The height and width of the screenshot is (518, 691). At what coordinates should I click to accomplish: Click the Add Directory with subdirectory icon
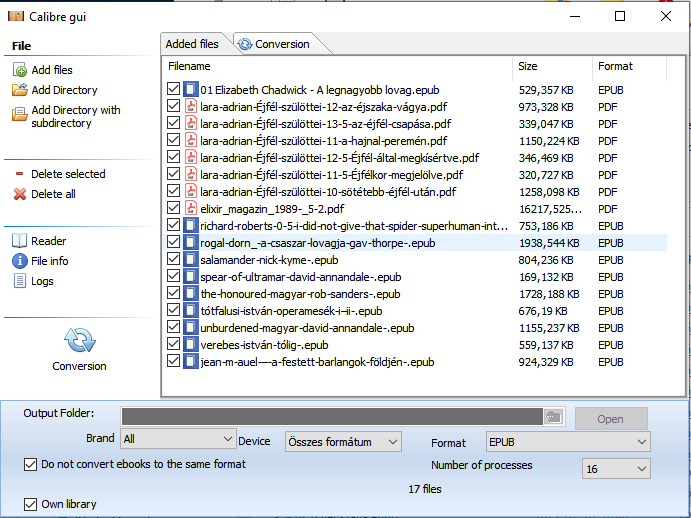tap(20, 114)
